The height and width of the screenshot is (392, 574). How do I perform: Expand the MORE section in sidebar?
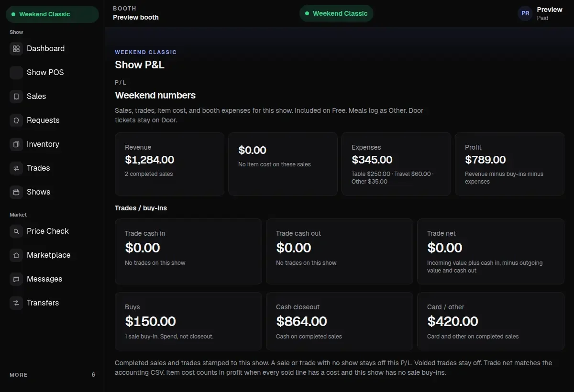(52, 375)
